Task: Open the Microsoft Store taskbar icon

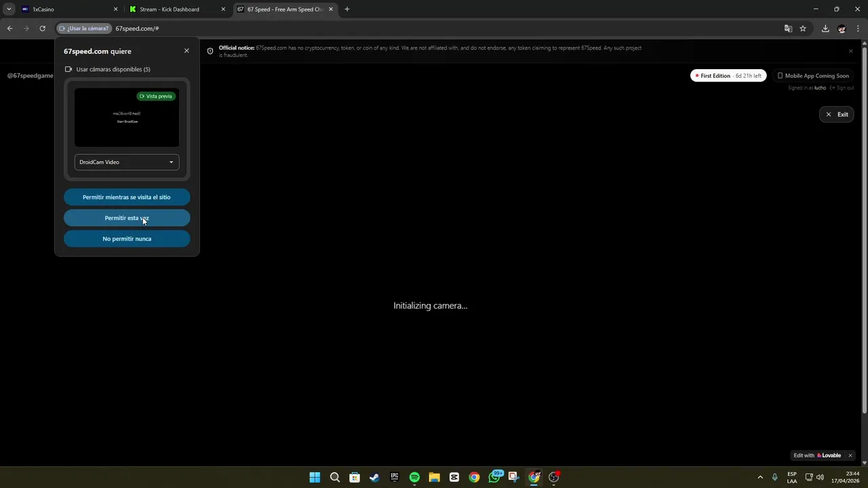Action: click(355, 477)
